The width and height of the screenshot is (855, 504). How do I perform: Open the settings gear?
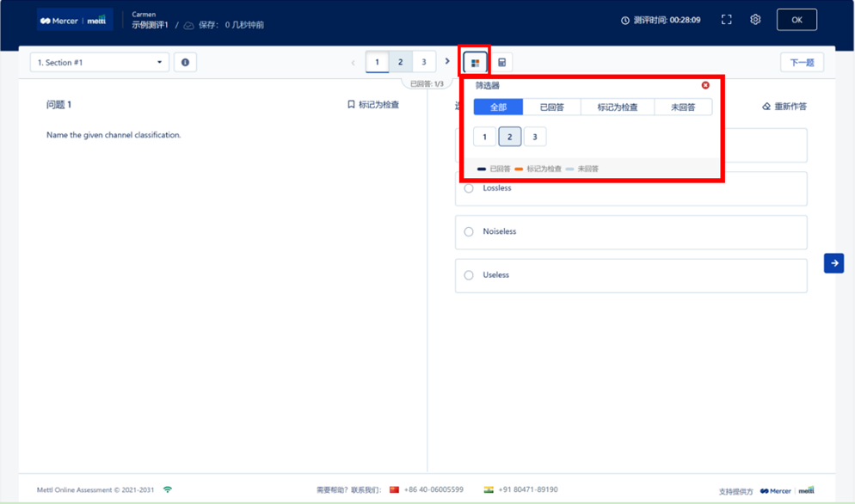click(x=755, y=20)
